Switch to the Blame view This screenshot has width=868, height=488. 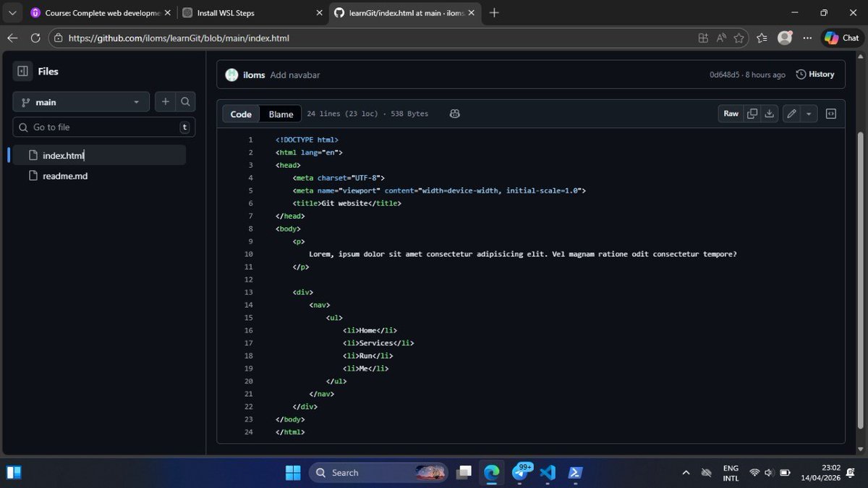point(280,114)
